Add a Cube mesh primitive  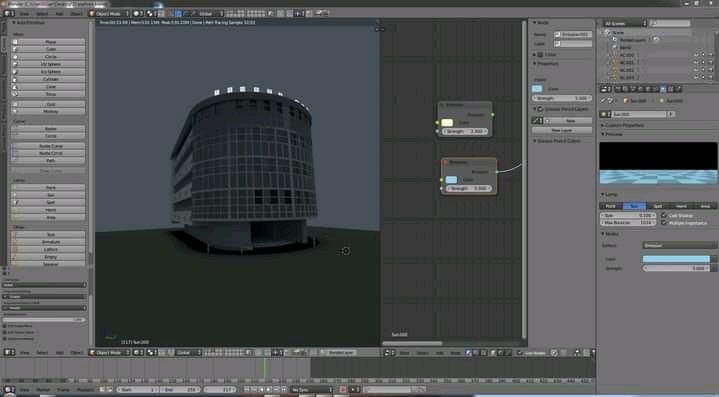pos(48,49)
